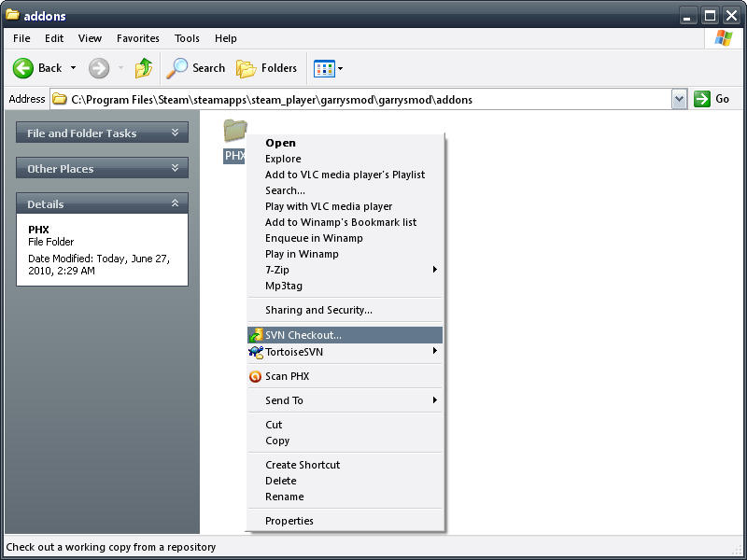
Task: Open Sharing and Security...
Action: [345, 310]
